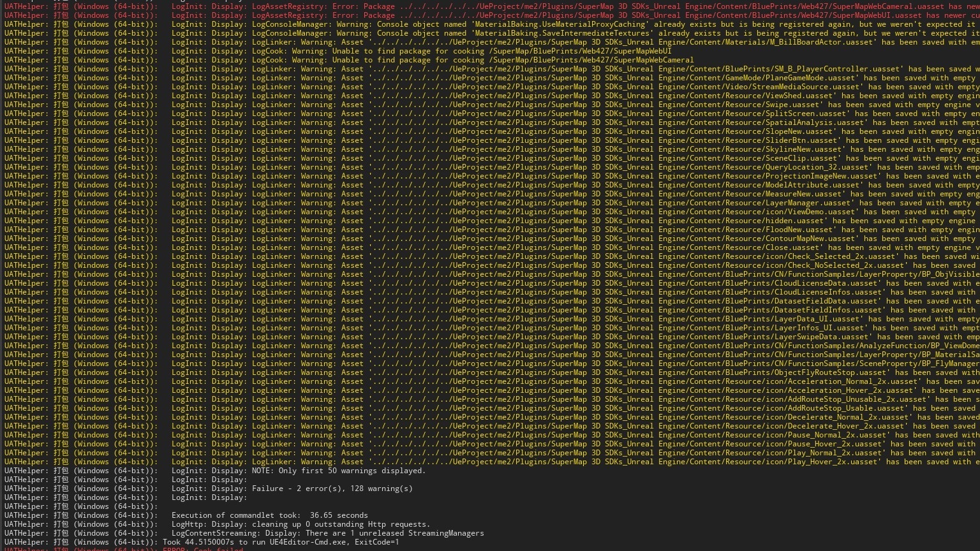
Task: Click the SuperMapWebUI.uasset LogAssetRegistry error line
Action: pos(492,15)
